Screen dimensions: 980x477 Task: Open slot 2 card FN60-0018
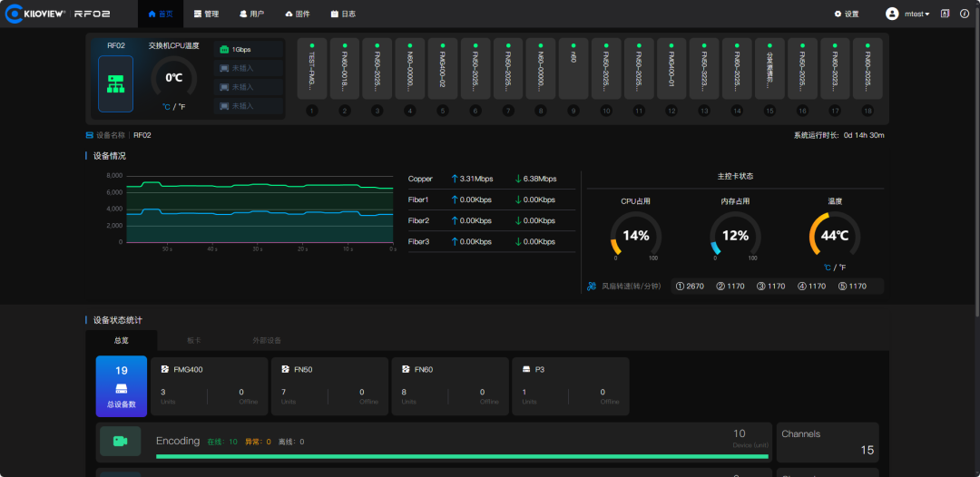point(345,69)
